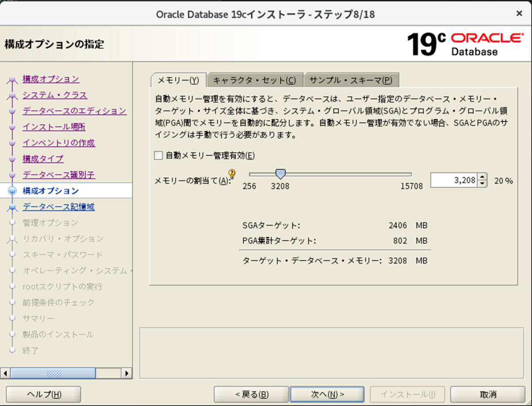Open ヘルプ(H)

click(43, 394)
